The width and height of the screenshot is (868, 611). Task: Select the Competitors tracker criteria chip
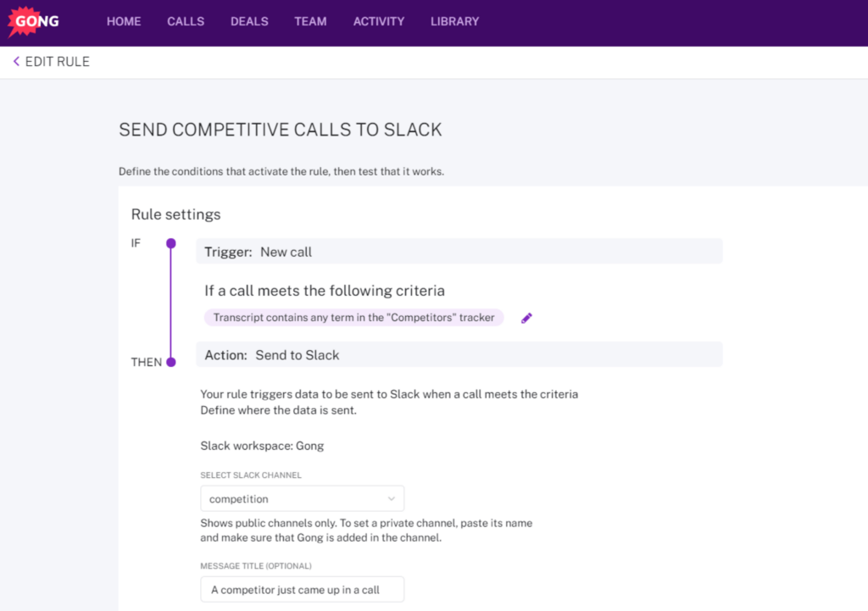point(352,317)
